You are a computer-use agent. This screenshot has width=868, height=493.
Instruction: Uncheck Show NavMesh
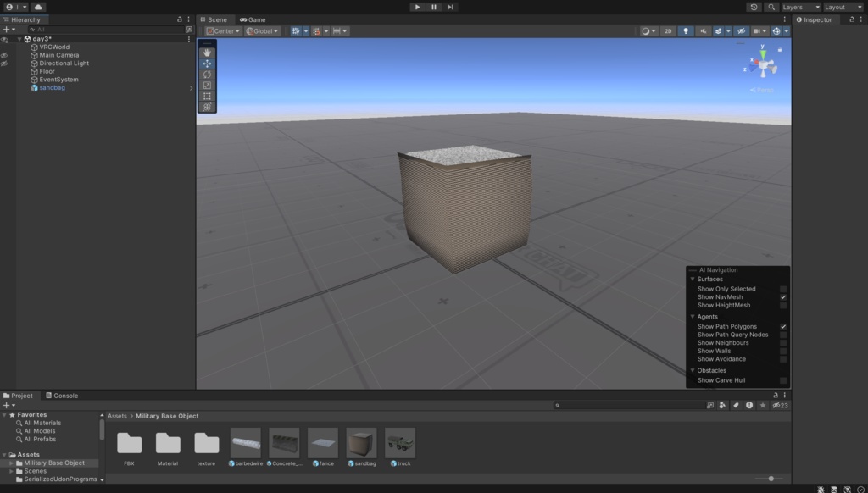click(x=783, y=297)
